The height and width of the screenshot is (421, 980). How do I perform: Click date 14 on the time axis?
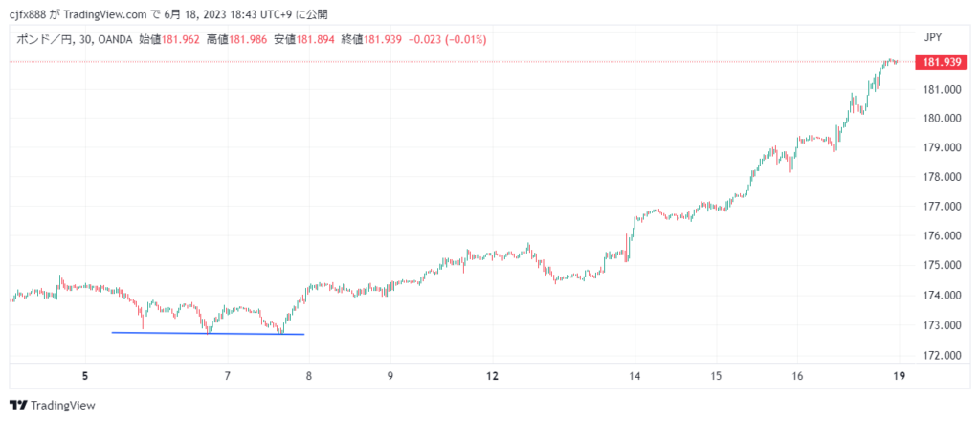click(x=635, y=376)
